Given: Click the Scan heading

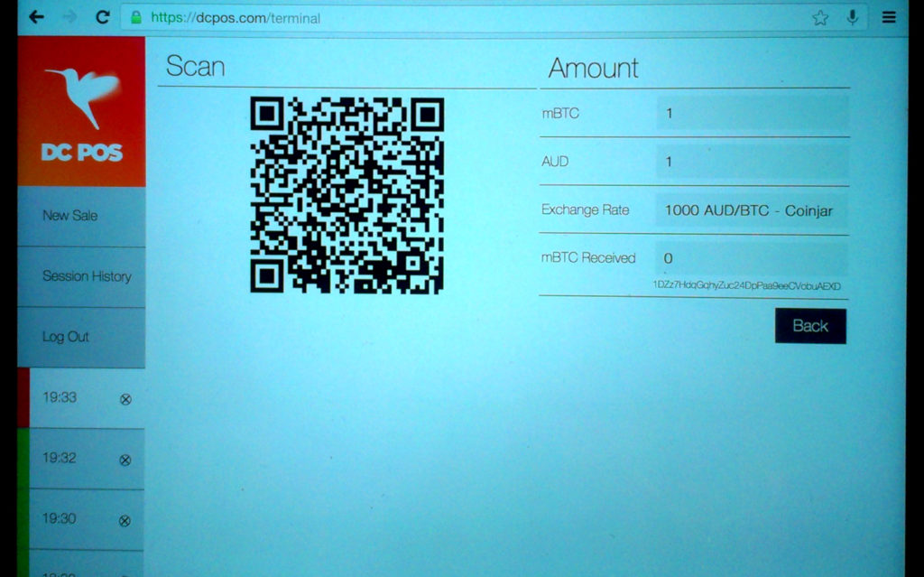Looking at the screenshot, I should (195, 66).
